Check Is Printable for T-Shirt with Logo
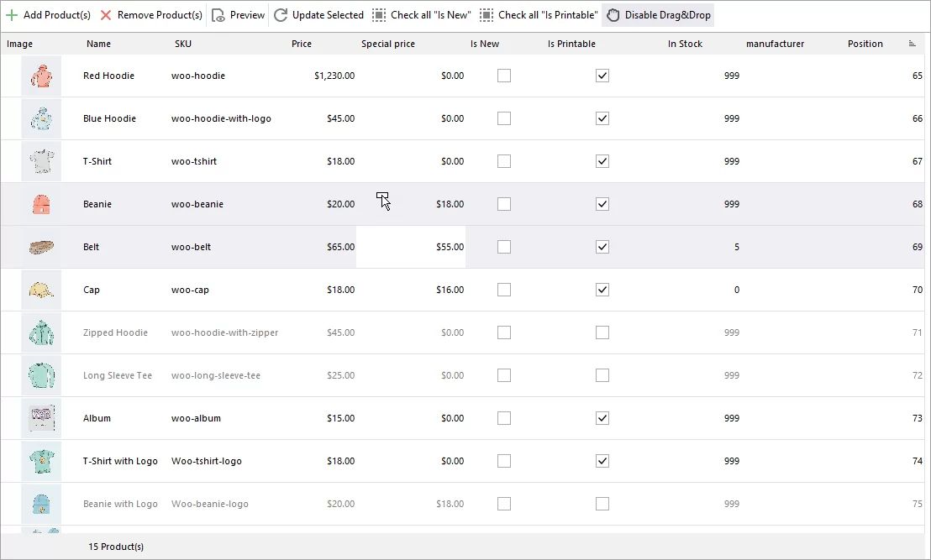This screenshot has width=931, height=560. pyautogui.click(x=602, y=461)
